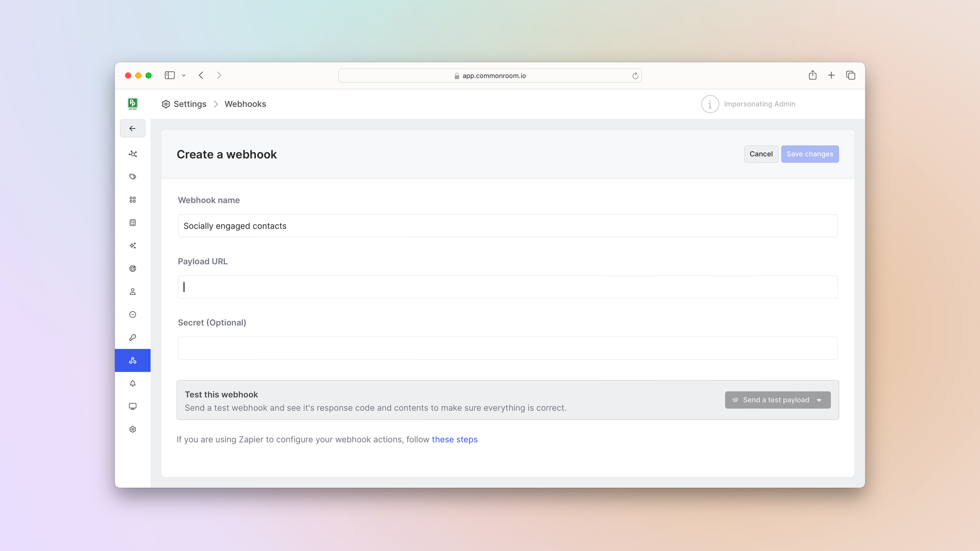
Task: Expand the sidebar toggle dropdown chevron
Action: point(184,76)
